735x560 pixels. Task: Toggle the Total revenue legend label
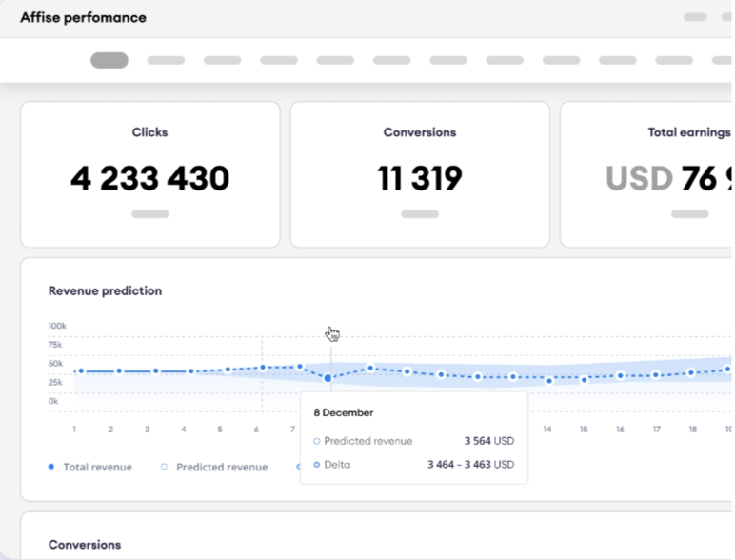click(x=97, y=467)
